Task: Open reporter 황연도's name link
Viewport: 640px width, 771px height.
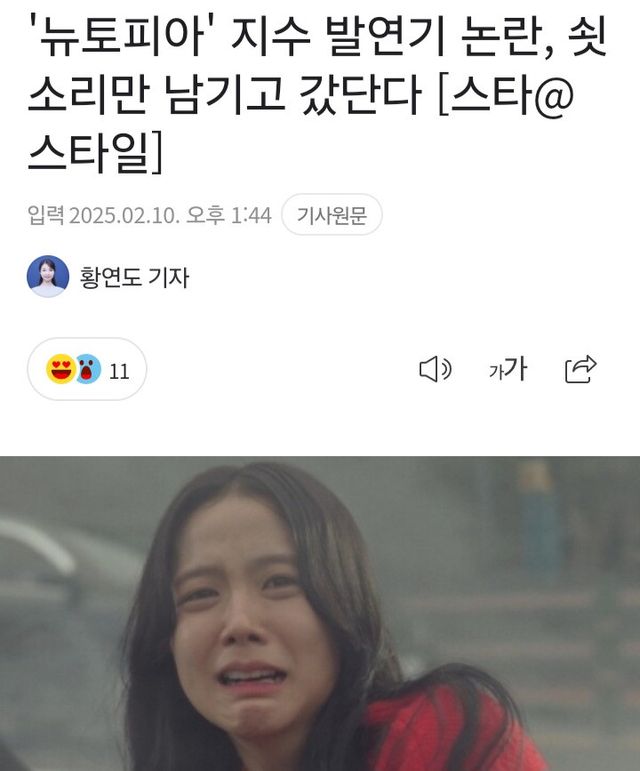Action: click(111, 277)
